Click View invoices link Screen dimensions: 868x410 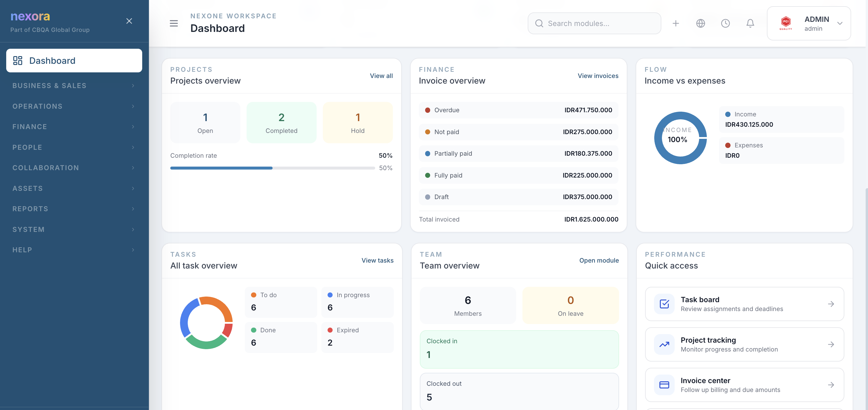coord(598,76)
